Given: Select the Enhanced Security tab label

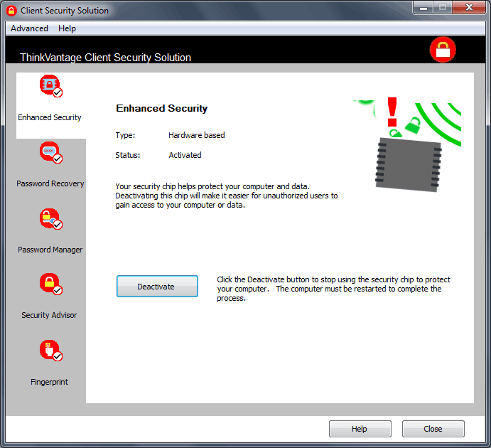Looking at the screenshot, I should (50, 117).
